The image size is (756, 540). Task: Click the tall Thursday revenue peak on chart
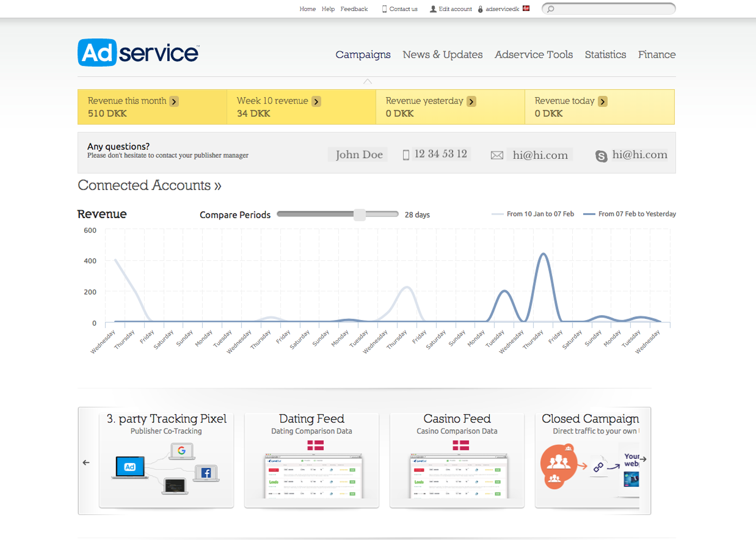pos(544,254)
